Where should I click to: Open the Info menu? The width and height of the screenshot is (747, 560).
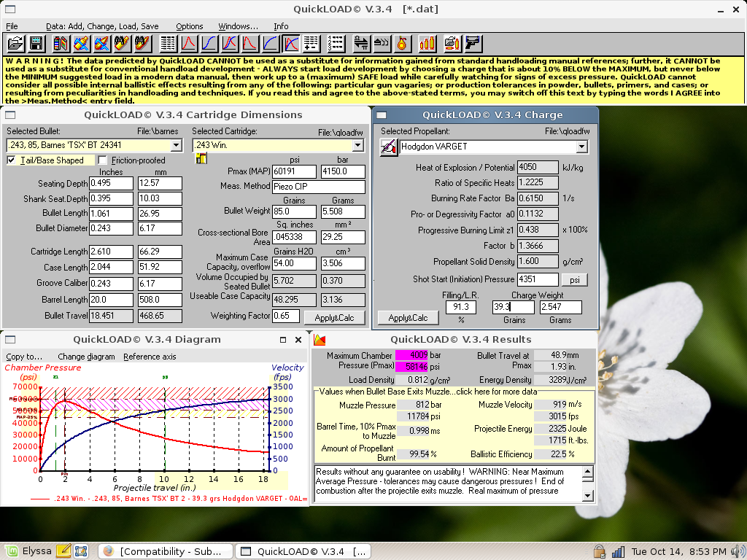tap(281, 26)
